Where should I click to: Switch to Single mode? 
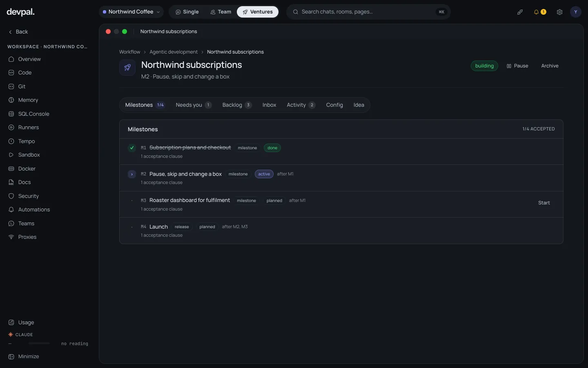click(x=187, y=12)
